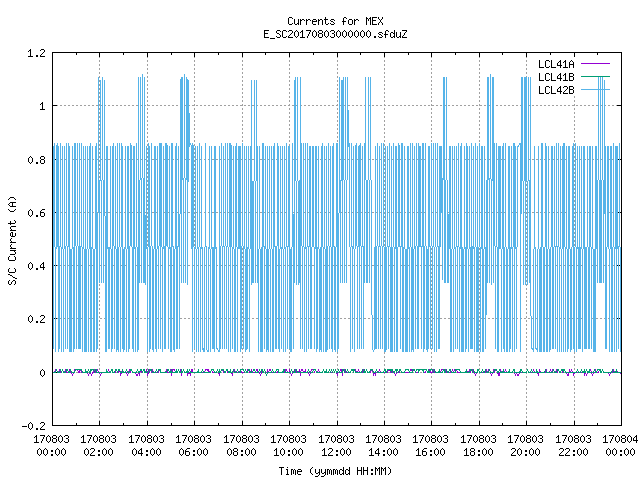
Task: Click the y-axis tick value 0.6
Action: tap(36, 213)
